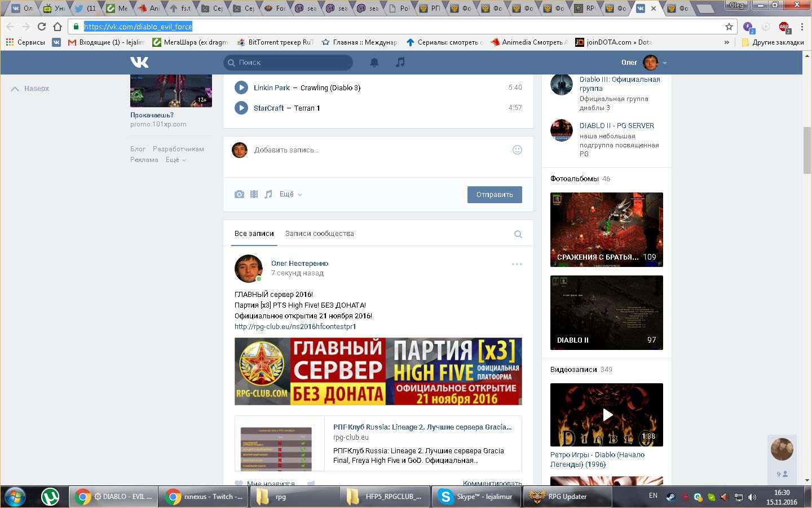812x508 pixels.
Task: Search wall posts with magnifier icon
Action: pyautogui.click(x=518, y=234)
